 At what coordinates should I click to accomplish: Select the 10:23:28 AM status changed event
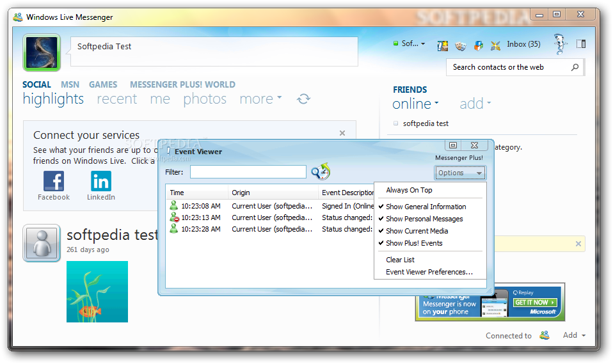(270, 229)
